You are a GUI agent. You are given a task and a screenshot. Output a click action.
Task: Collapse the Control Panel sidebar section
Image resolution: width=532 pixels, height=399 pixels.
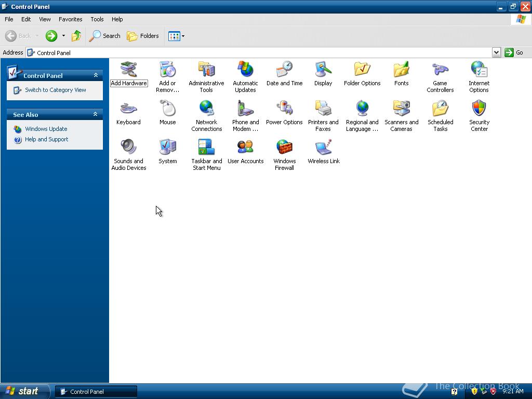click(96, 75)
